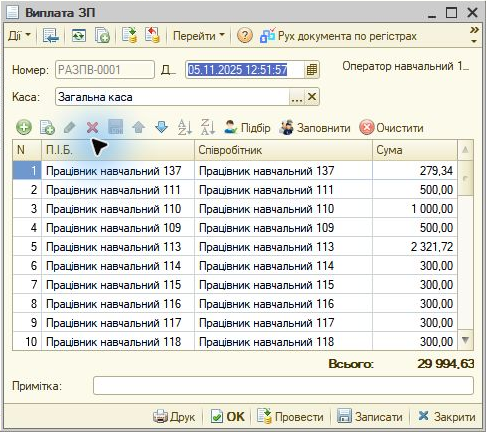This screenshot has width=486, height=432.
Task: Click the Очистити button
Action: pos(391,128)
